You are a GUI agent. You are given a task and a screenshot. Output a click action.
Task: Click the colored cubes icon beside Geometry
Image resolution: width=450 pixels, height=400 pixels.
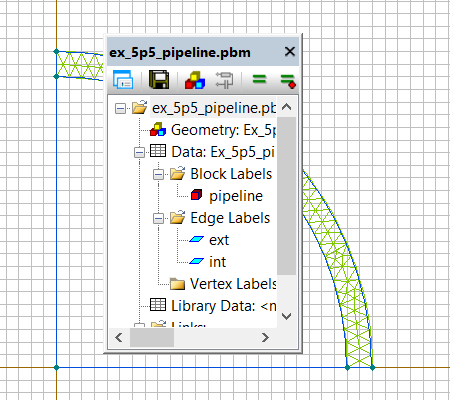158,129
